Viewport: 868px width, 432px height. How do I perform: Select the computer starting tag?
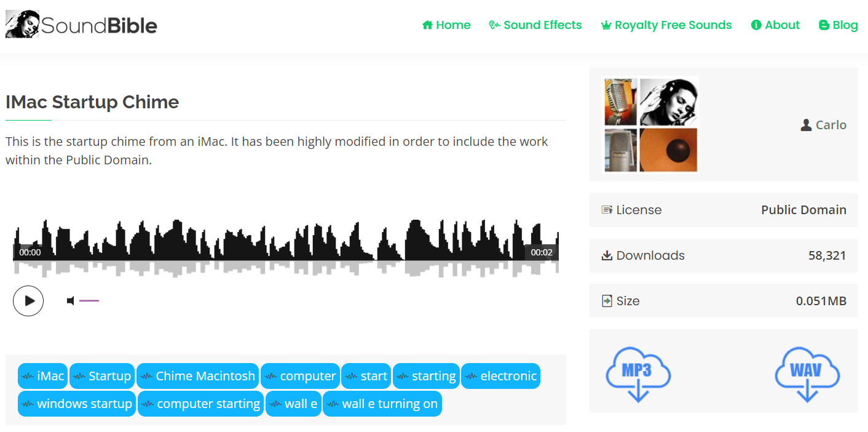click(x=200, y=404)
